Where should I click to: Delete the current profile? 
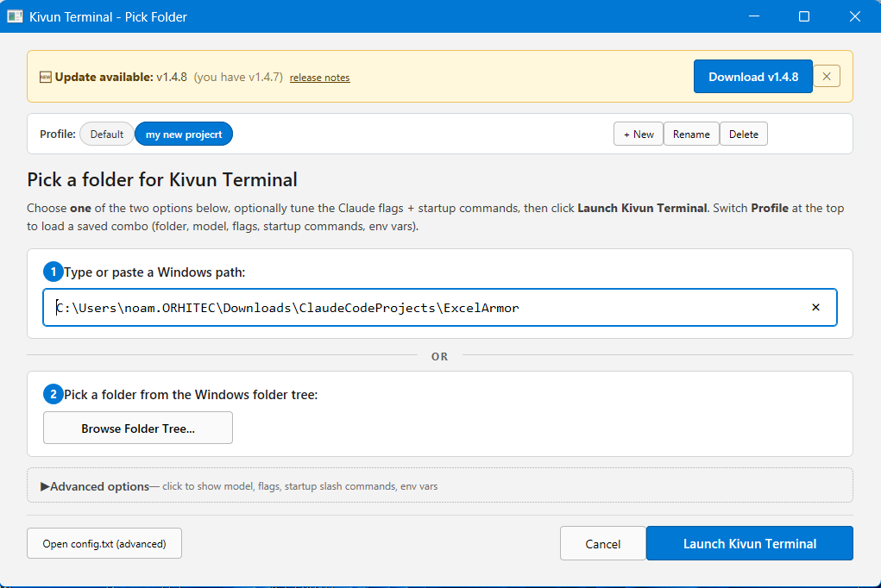743,134
